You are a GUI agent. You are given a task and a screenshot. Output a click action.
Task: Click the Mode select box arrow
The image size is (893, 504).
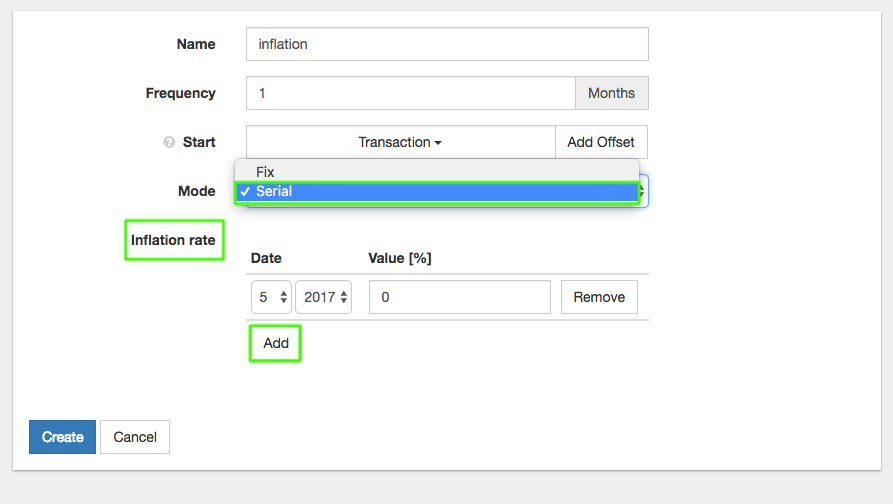[643, 191]
